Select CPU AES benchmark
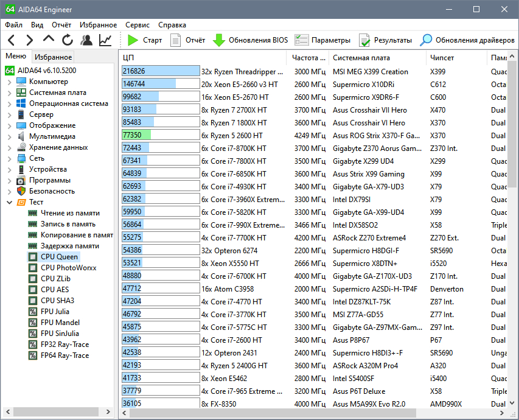 [55, 290]
